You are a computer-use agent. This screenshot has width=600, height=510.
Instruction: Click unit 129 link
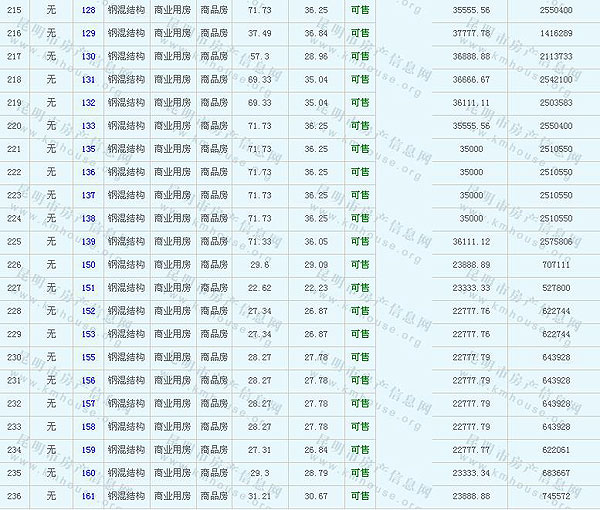(x=88, y=33)
